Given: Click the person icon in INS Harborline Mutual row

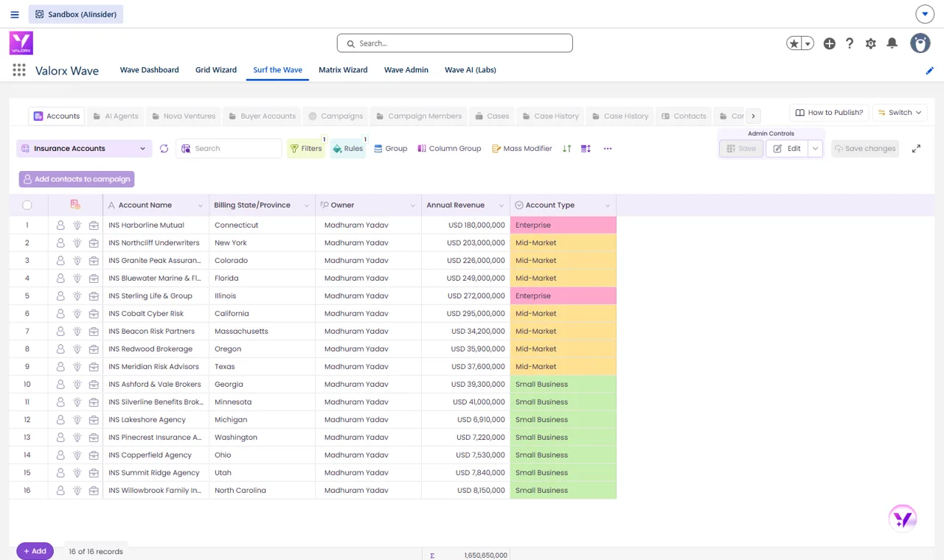Looking at the screenshot, I should pyautogui.click(x=60, y=225).
